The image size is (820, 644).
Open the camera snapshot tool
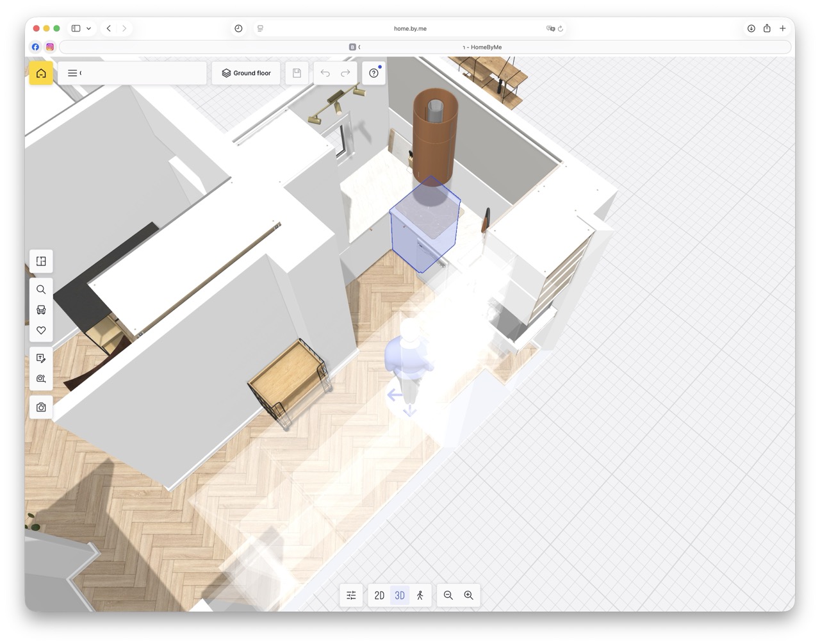pos(41,407)
